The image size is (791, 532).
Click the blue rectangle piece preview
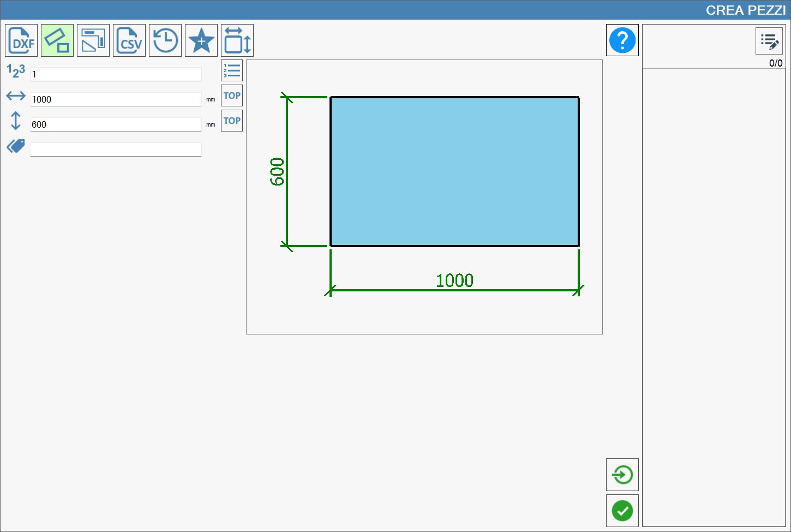454,172
